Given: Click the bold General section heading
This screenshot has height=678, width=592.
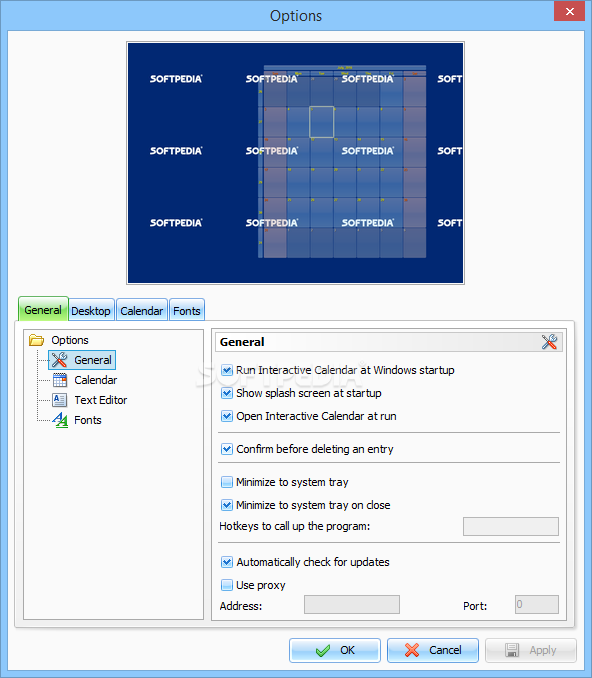Looking at the screenshot, I should coord(242,342).
